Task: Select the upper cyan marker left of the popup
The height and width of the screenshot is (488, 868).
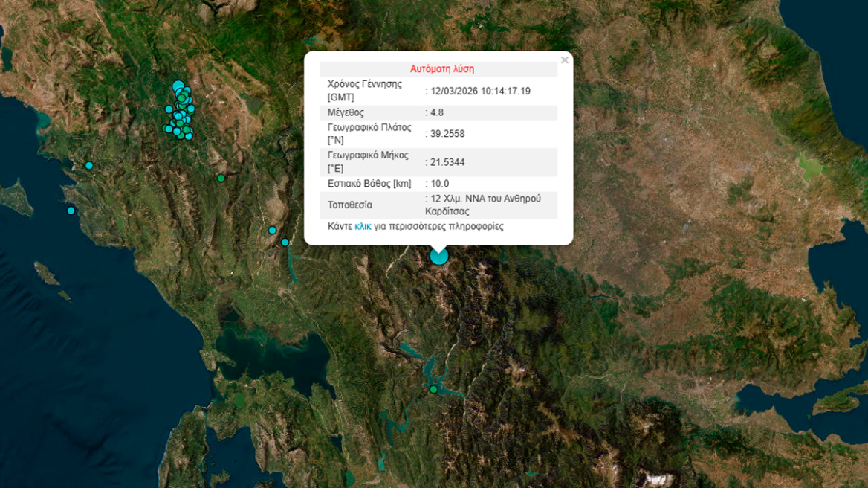Action: (x=273, y=230)
